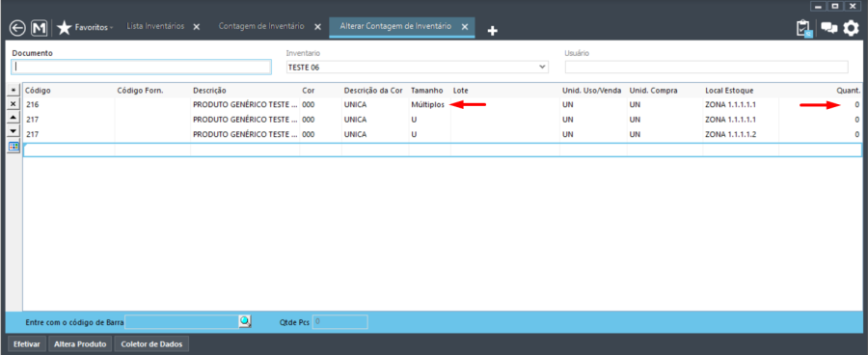This screenshot has height=355, width=868.
Task: Close the Contagem de Inventário tab
Action: (317, 27)
